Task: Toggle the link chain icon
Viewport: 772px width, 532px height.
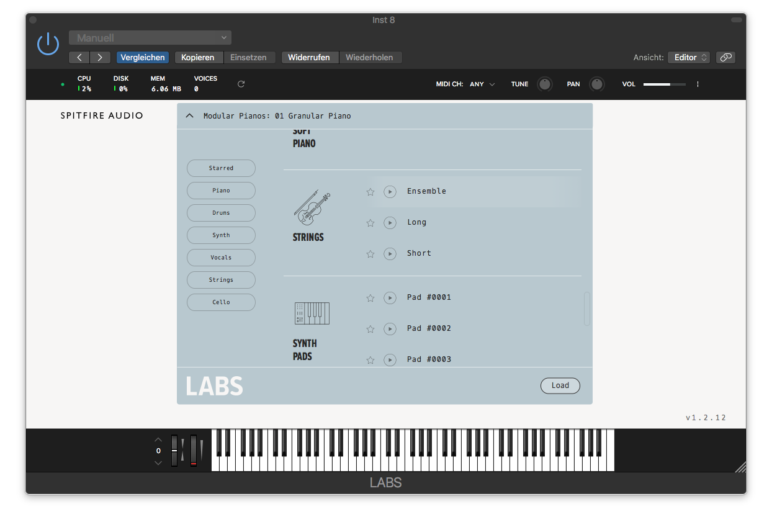Action: click(725, 57)
